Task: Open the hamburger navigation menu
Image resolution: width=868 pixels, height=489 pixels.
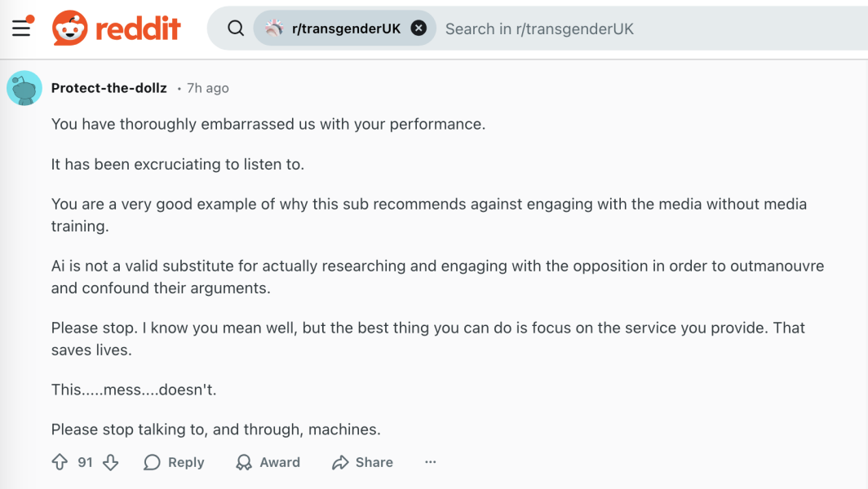Action: [21, 29]
